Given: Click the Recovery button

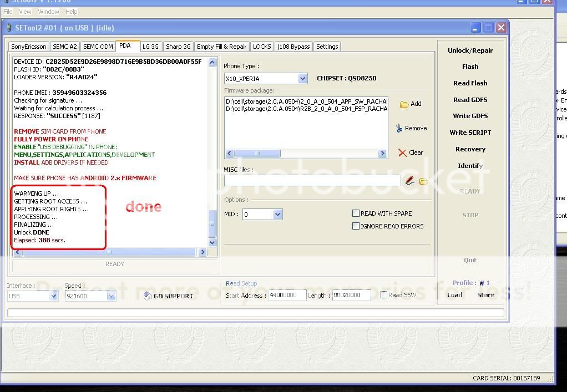Looking at the screenshot, I should pos(470,149).
